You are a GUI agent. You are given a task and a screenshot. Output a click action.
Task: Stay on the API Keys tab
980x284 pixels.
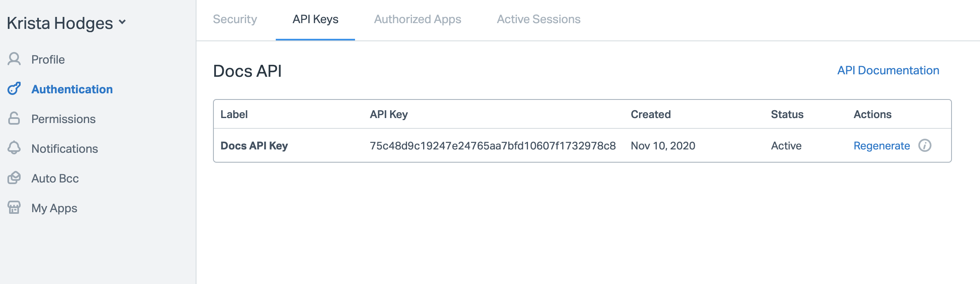coord(315,19)
